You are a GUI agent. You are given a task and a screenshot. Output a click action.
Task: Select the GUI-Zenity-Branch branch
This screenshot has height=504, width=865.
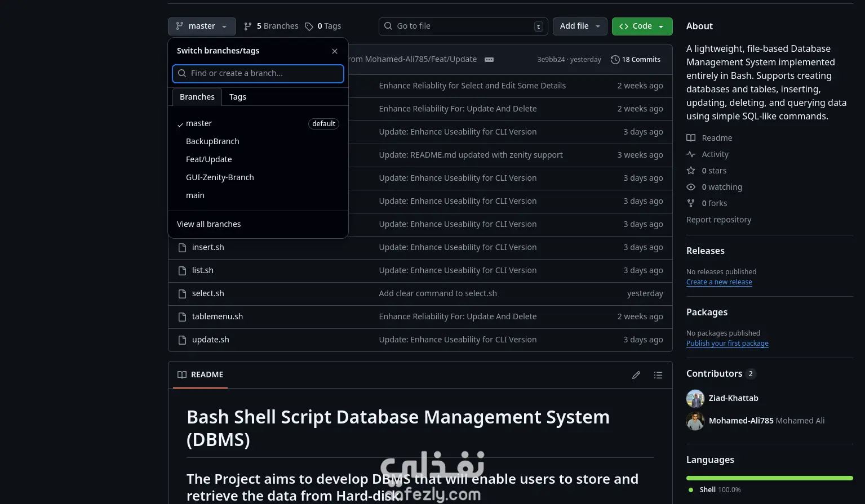258,177
